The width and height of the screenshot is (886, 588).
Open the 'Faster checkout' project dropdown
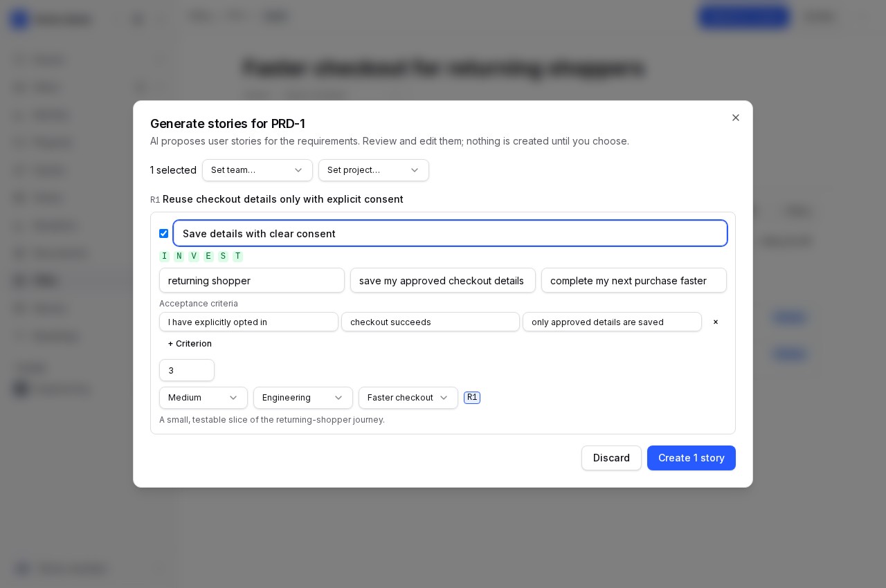[x=408, y=398]
